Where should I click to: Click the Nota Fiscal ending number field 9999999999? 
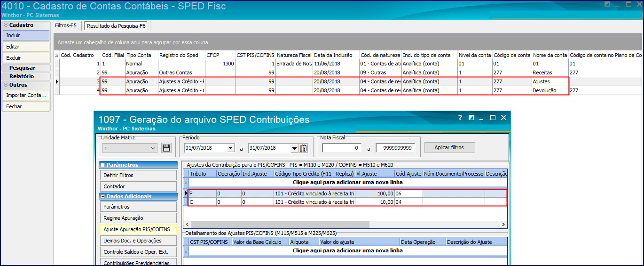coord(395,148)
